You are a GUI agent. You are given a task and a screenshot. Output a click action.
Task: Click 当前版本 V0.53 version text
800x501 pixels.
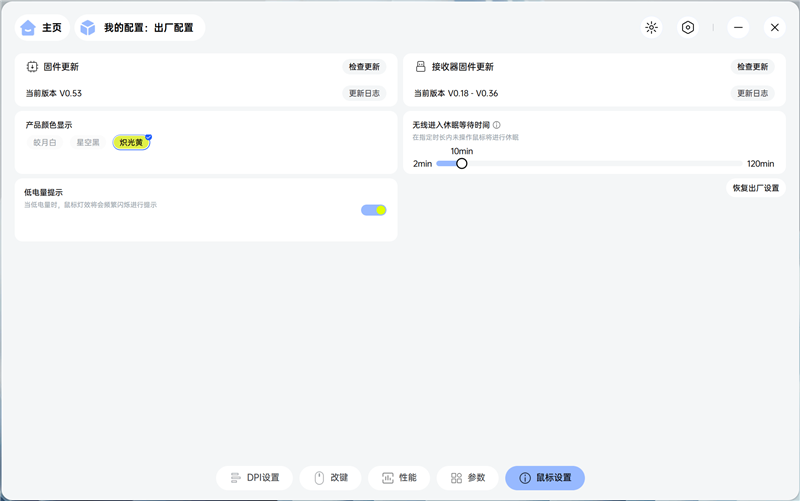[54, 93]
